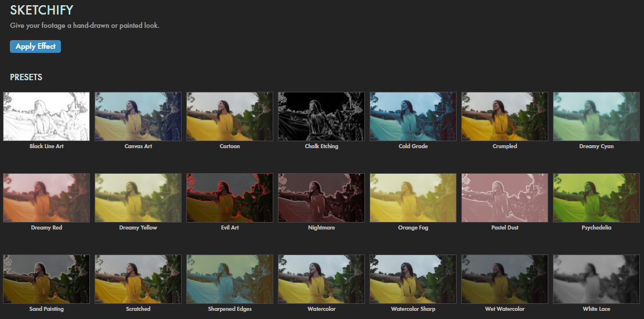Click the 'Dreamy Cyan' caption text

point(596,146)
